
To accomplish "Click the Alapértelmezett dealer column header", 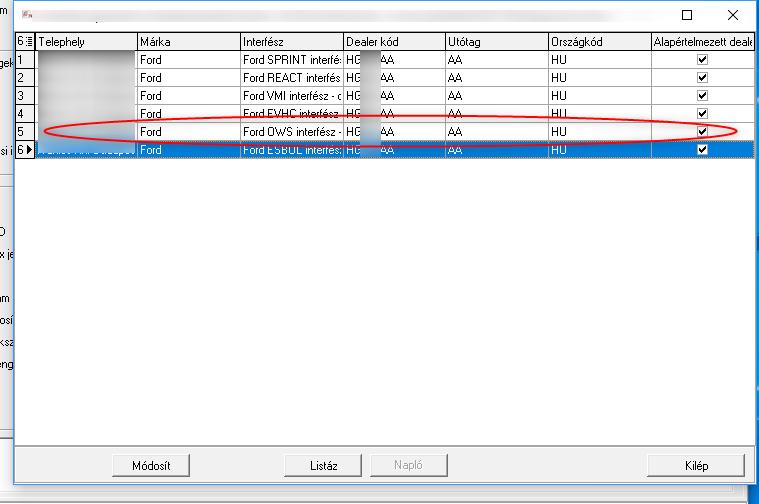I will (703, 42).
